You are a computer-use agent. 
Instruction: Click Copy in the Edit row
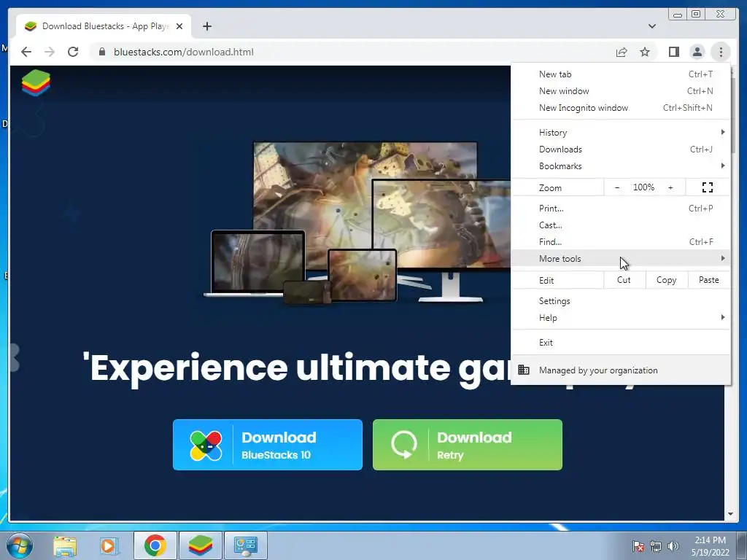point(667,280)
